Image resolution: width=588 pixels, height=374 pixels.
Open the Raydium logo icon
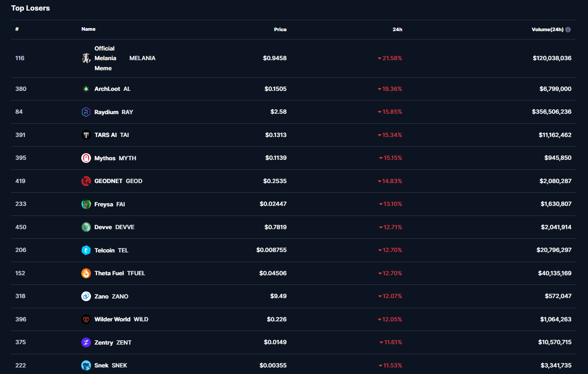[86, 112]
